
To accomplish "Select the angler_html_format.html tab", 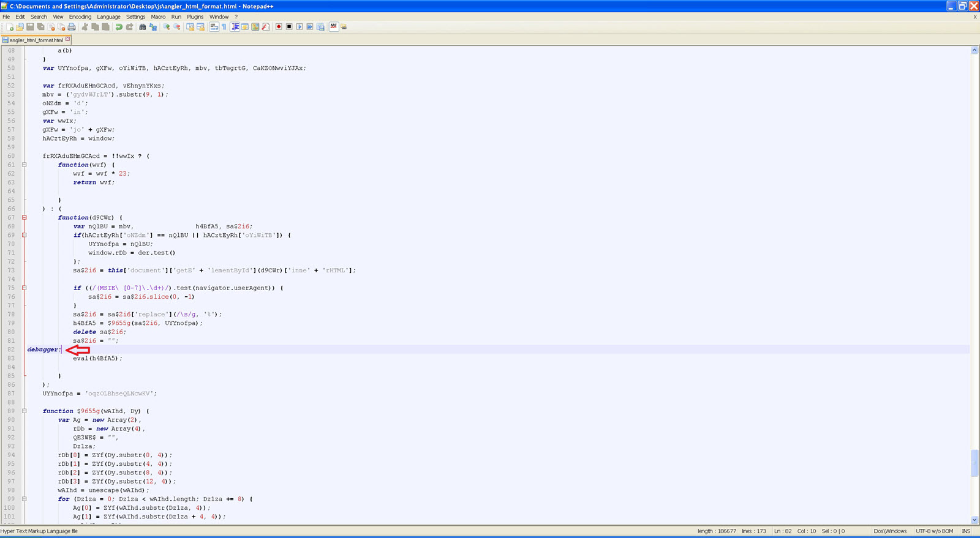I will click(36, 40).
